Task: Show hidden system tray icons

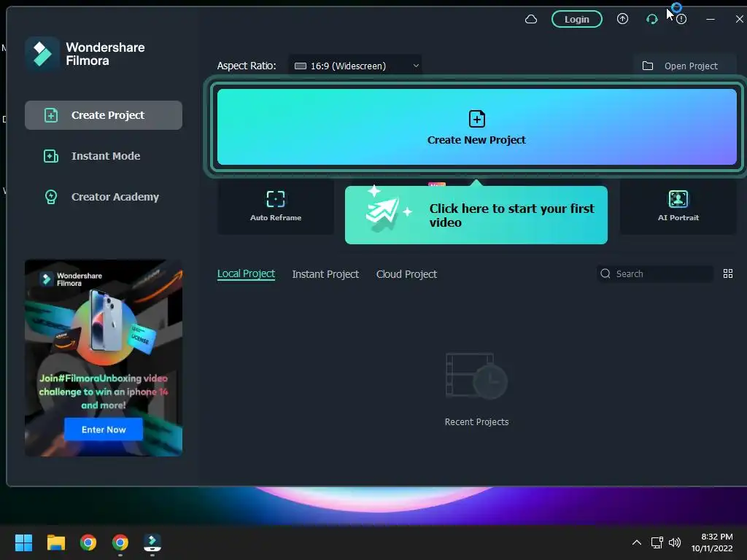Action: tap(636, 542)
